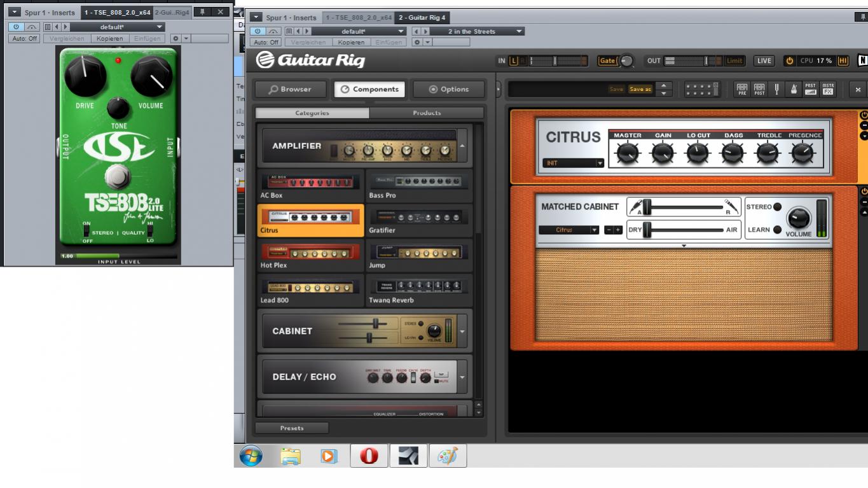Open the default* preset dropdown in the Guitar Rig window
868x488 pixels.
point(359,31)
